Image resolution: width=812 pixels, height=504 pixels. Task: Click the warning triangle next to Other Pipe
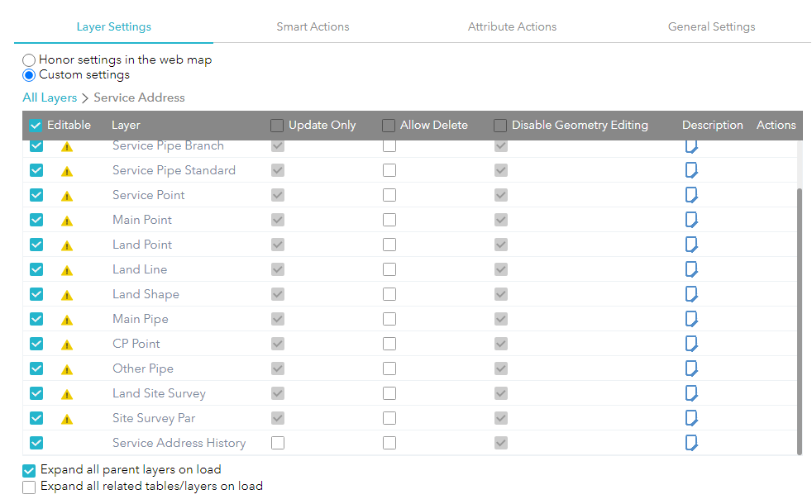click(67, 368)
